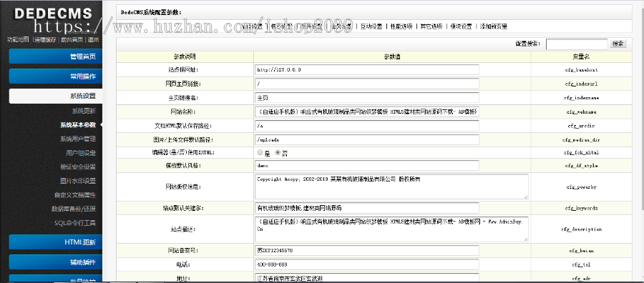Click the cfg_webname variable name
Screen dimensions: 644x283
(x=581, y=112)
